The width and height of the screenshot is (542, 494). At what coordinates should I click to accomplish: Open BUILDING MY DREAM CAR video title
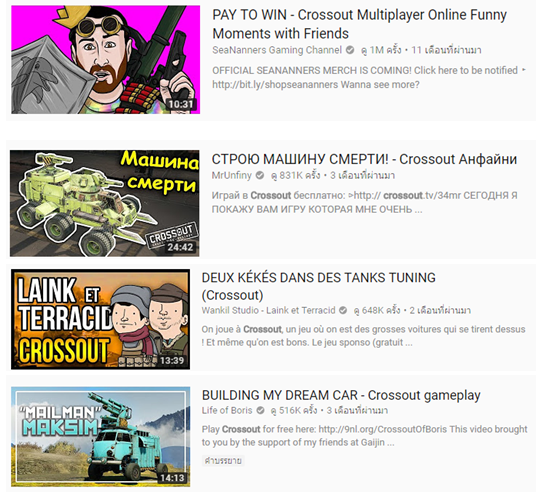pyautogui.click(x=341, y=395)
